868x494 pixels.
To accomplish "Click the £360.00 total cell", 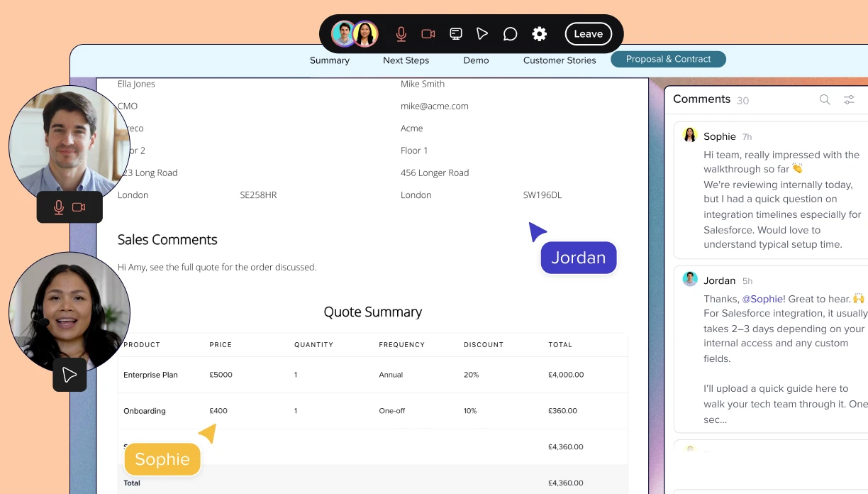I will coord(562,411).
